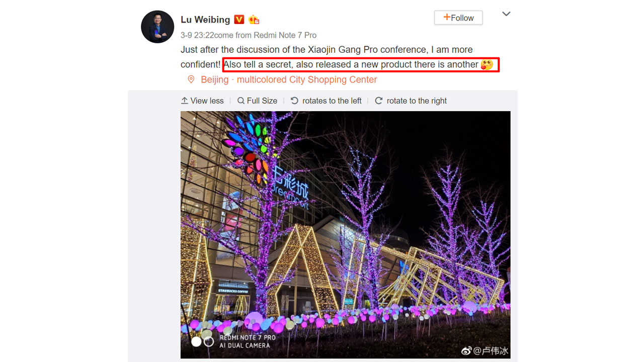Click the membership badge beside the verified icon
Image resolution: width=644 pixels, height=362 pixels.
coord(254,20)
